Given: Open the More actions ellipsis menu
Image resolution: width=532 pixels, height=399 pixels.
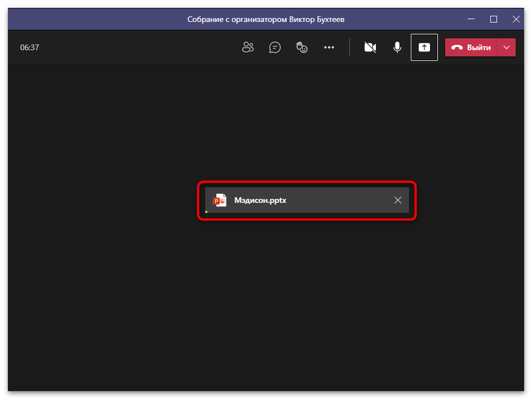Looking at the screenshot, I should [329, 47].
